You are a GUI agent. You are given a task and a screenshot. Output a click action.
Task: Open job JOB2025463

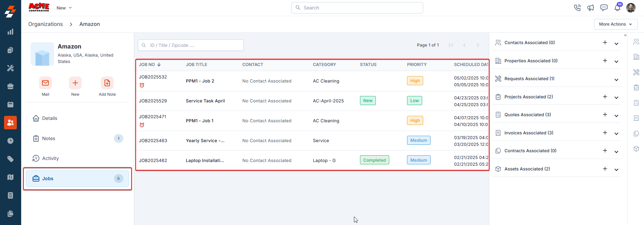tap(153, 140)
